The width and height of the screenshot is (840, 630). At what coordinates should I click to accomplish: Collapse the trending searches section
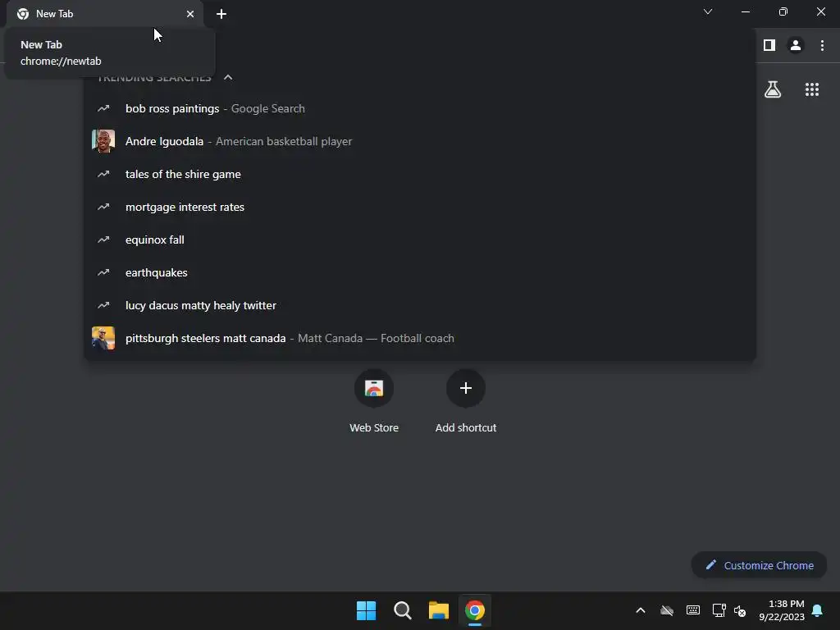(x=228, y=77)
